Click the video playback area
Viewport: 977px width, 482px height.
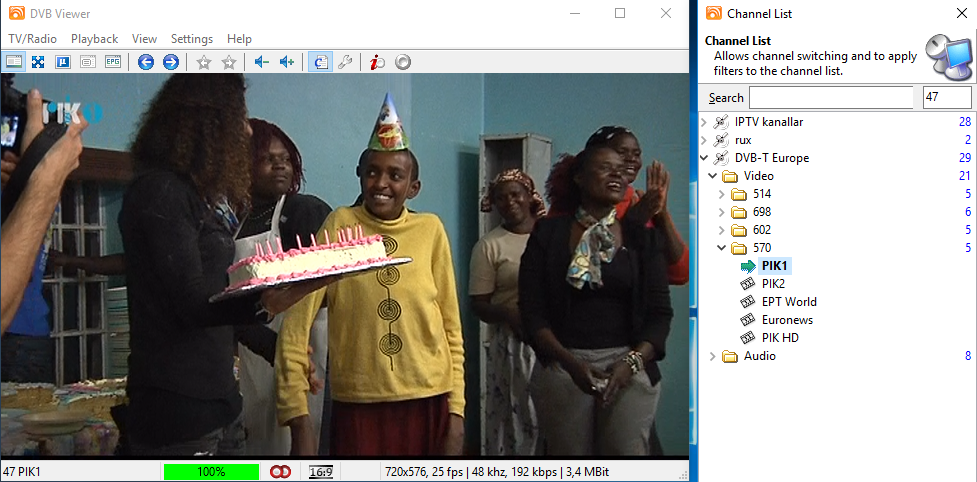point(344,267)
